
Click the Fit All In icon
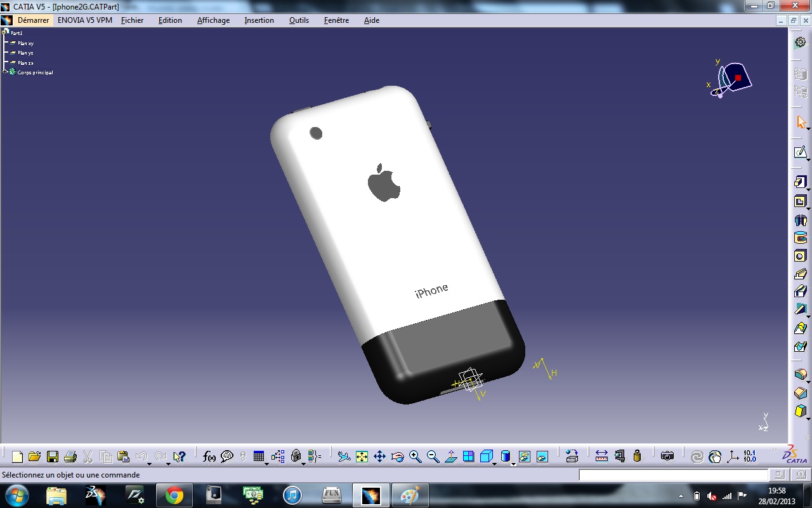point(362,457)
